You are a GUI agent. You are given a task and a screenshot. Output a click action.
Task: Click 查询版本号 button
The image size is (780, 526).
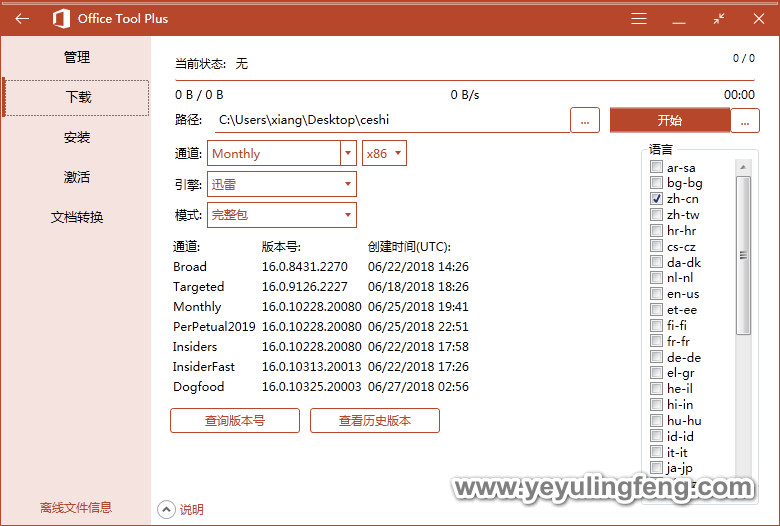point(235,421)
